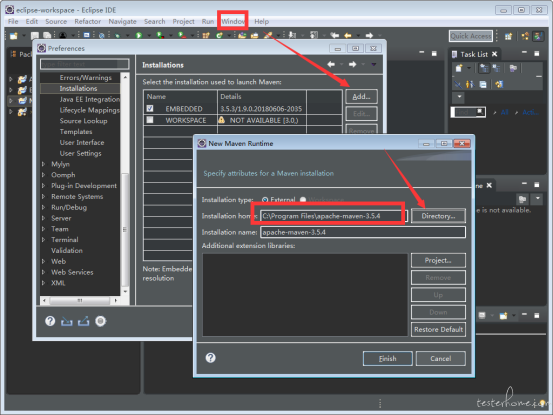Expand the Run/Debug preferences node

pyautogui.click(x=44, y=207)
